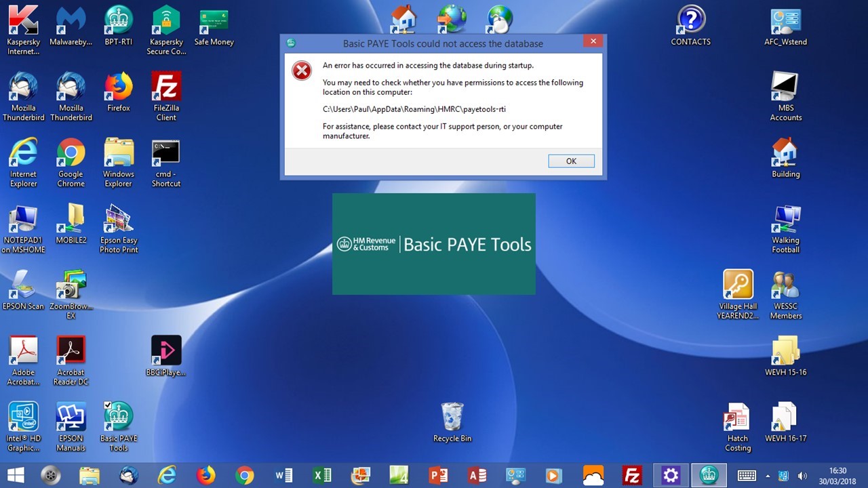Select the Intel HD Graphics desktop icon
868x488 pixels.
tap(24, 427)
